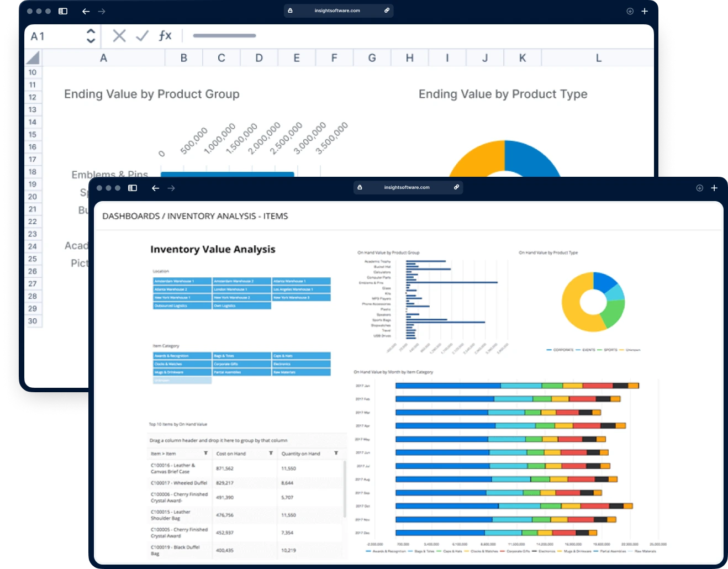
Task: Open the A1 name box stepper arrows
Action: tap(91, 36)
